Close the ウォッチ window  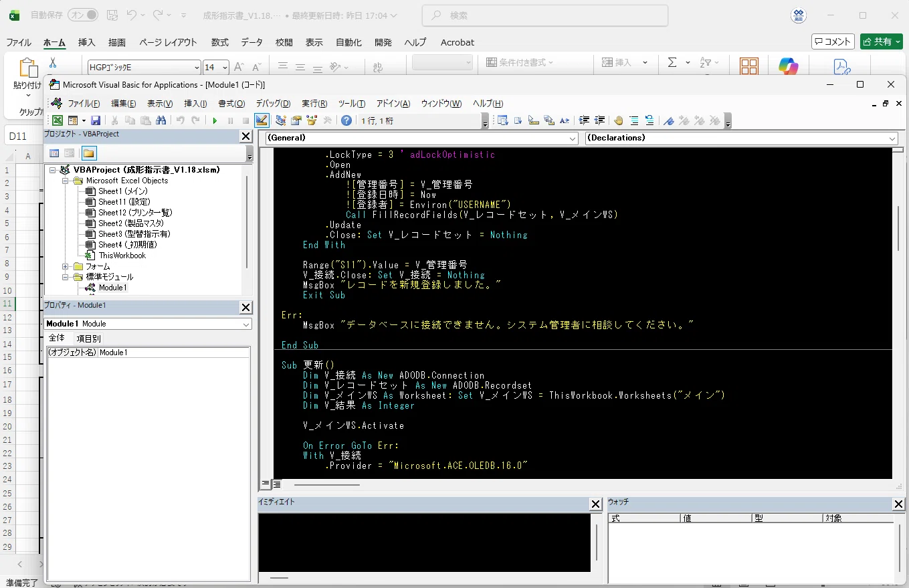898,504
